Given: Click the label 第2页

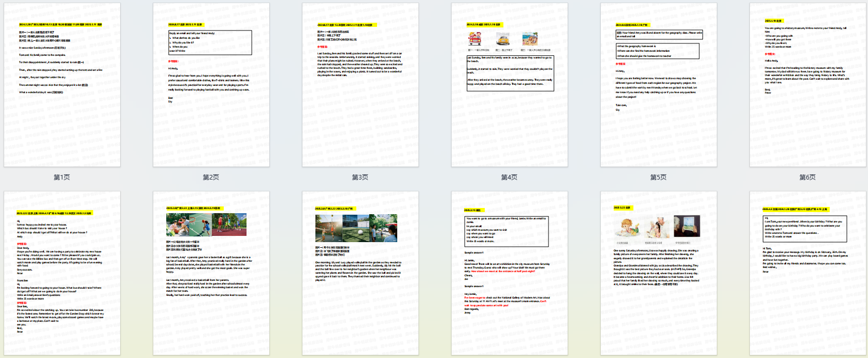Looking at the screenshot, I should coord(211,177).
